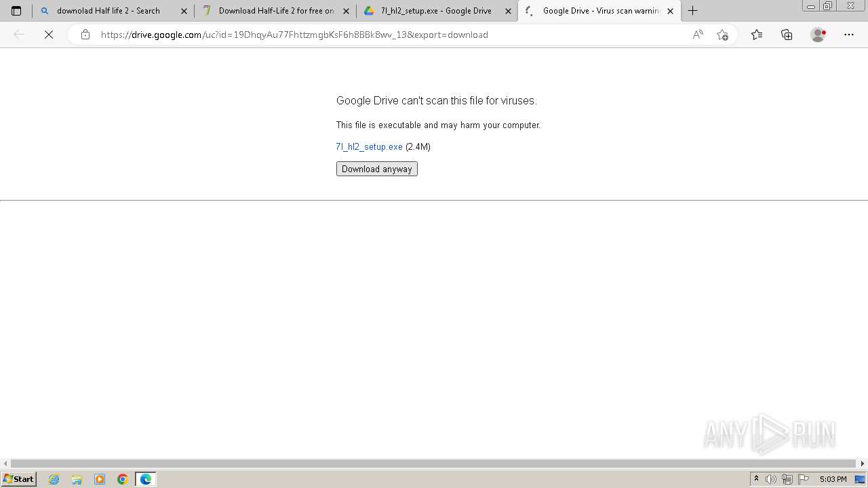This screenshot has width=868, height=488.
Task: Open the network tray icon
Action: pos(787,479)
